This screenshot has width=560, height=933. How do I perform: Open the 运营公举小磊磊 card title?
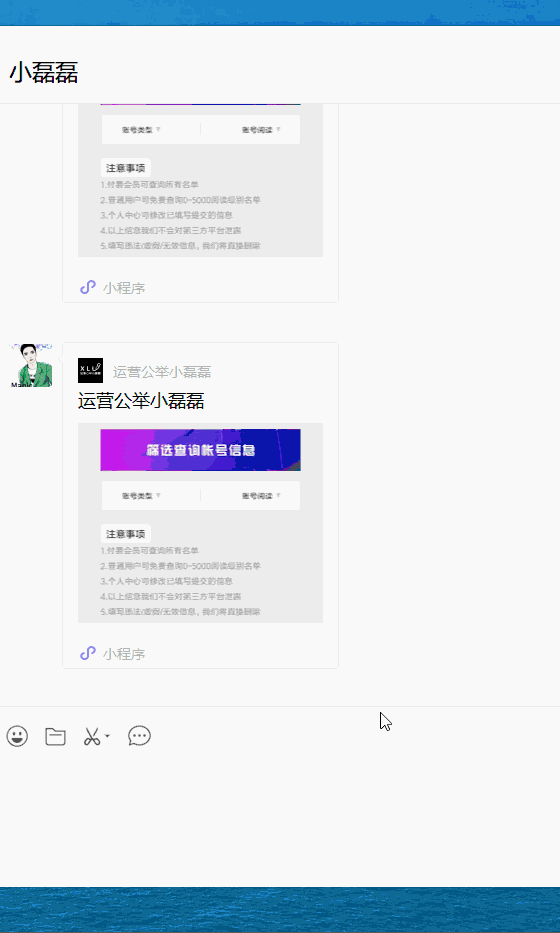(141, 402)
